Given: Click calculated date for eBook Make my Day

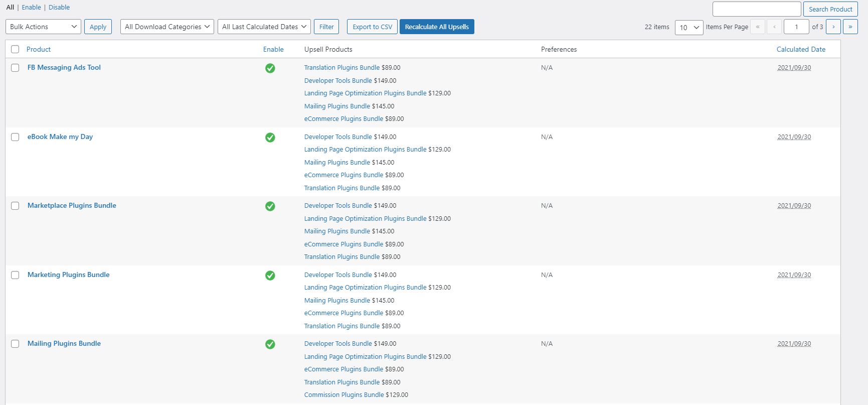Looking at the screenshot, I should 794,137.
